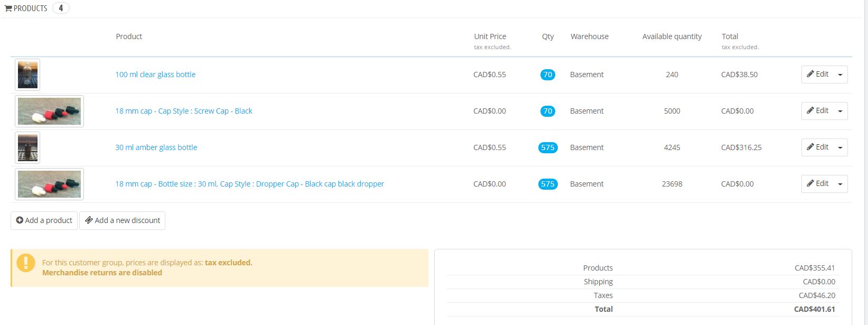
Task: Open the 100 ml clear glass bottle thumbnail
Action: pos(27,75)
